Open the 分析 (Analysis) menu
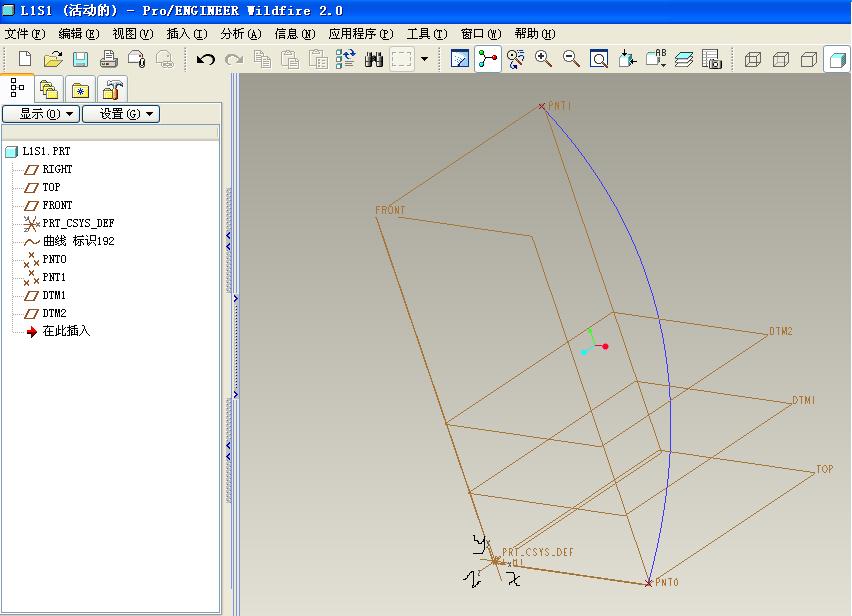Viewport: 852px width, 616px height. (241, 34)
